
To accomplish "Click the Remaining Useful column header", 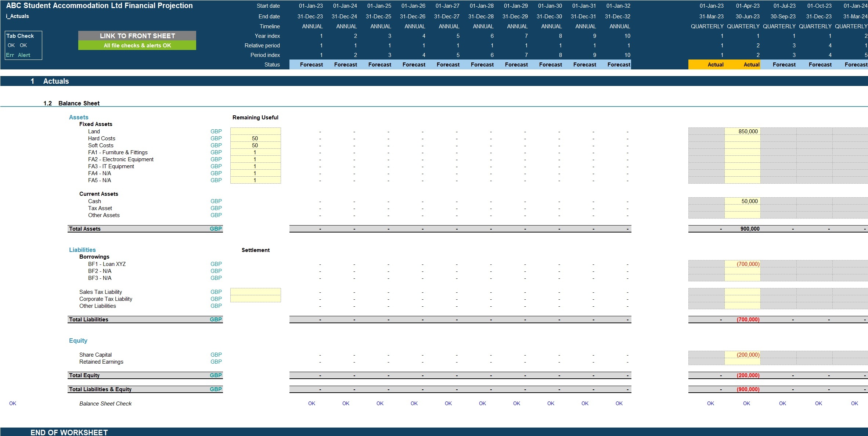I will tap(255, 118).
